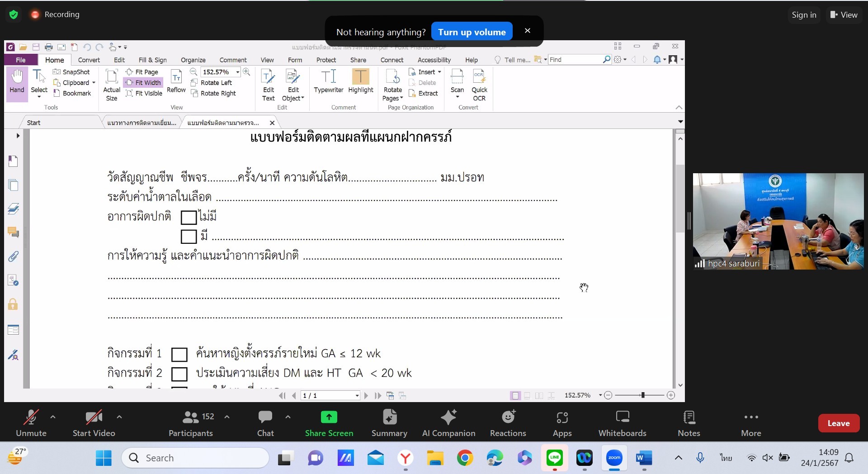The image size is (868, 474).
Task: Expand audio options arrow next to Unmute
Action: click(x=53, y=417)
